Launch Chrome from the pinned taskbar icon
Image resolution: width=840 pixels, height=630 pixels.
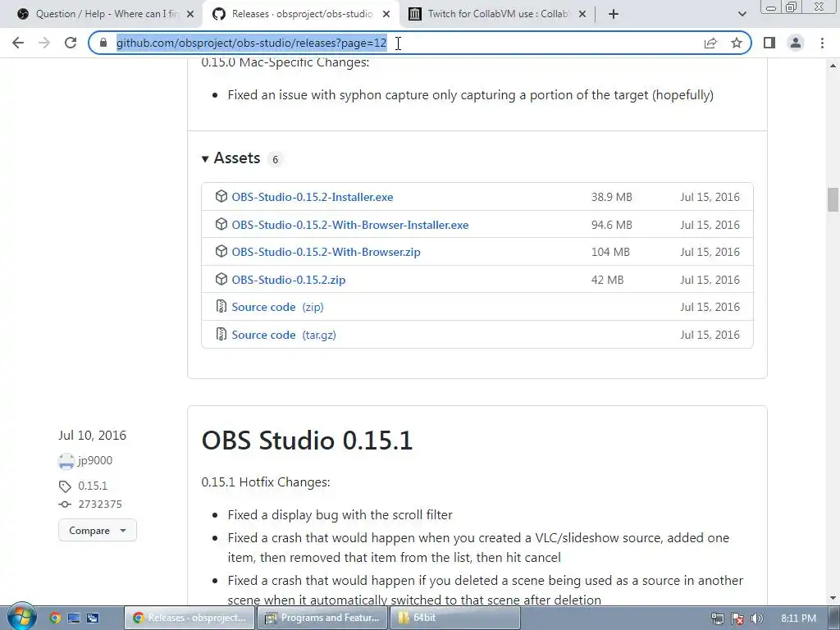pyautogui.click(x=55, y=618)
